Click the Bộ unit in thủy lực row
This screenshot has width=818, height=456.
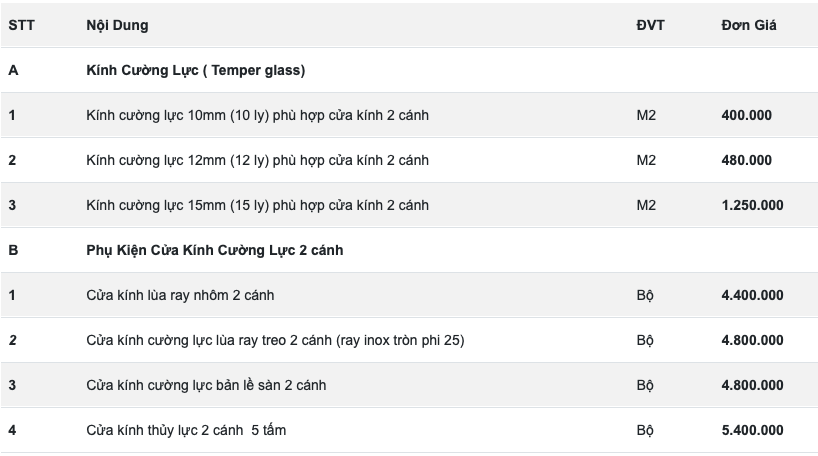(645, 430)
